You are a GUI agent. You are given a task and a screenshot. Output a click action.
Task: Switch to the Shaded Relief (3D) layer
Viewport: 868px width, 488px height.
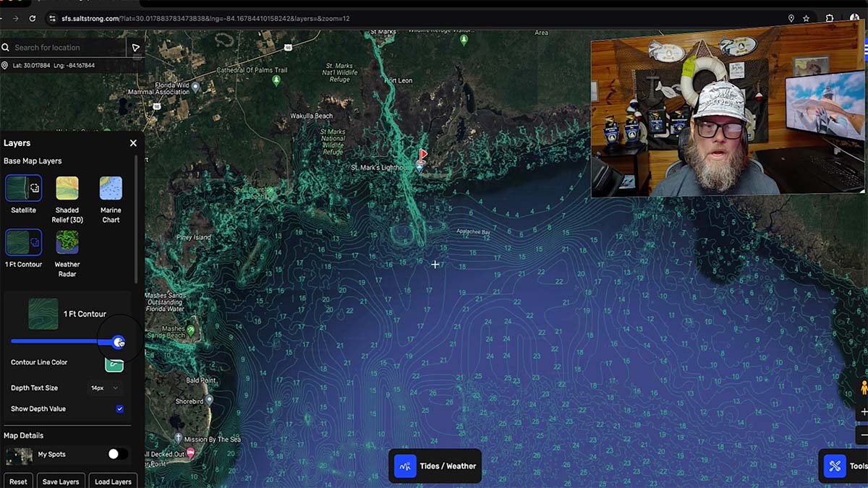(x=67, y=189)
